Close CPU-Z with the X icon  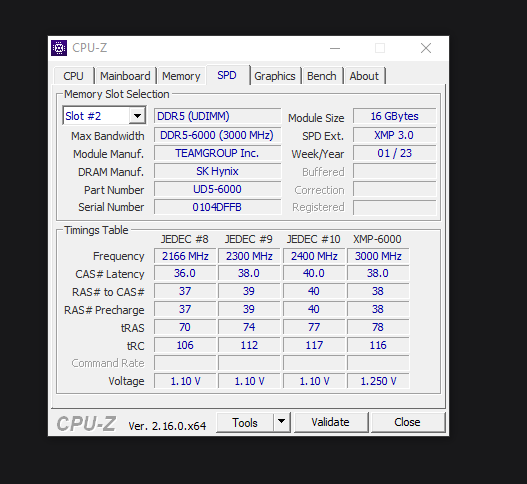tap(426, 48)
